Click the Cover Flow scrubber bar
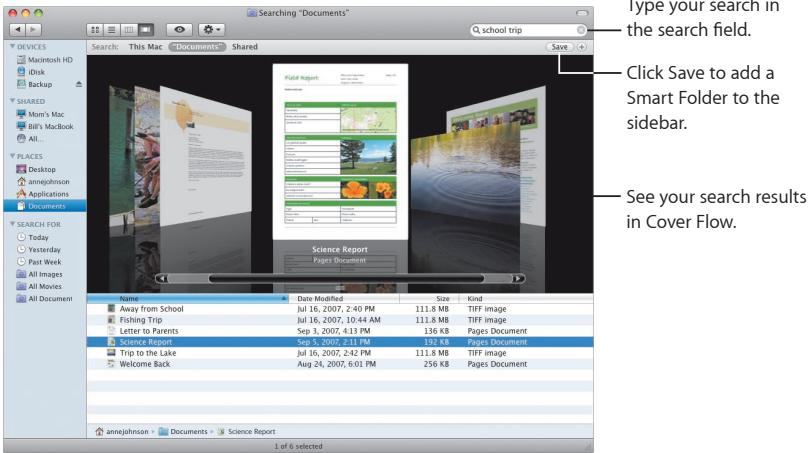Viewport: 809px width, 453px height. tap(346, 279)
